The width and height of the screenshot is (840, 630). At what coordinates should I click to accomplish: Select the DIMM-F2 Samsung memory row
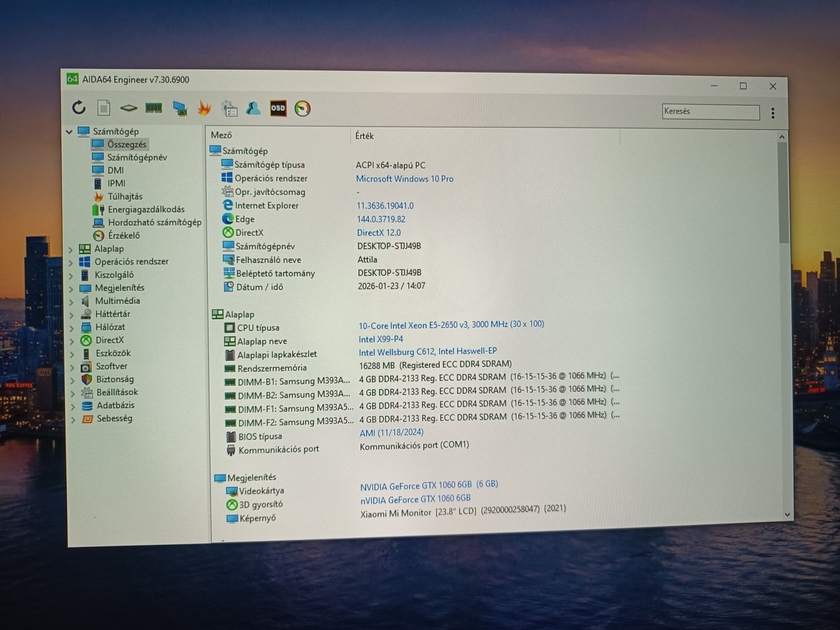pos(422,419)
